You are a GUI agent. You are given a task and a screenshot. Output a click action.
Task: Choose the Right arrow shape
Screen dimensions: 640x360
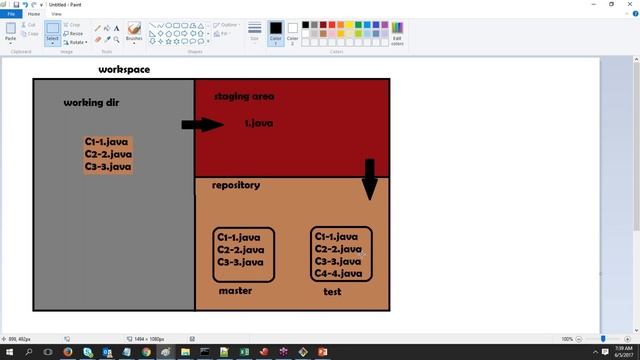click(x=184, y=33)
